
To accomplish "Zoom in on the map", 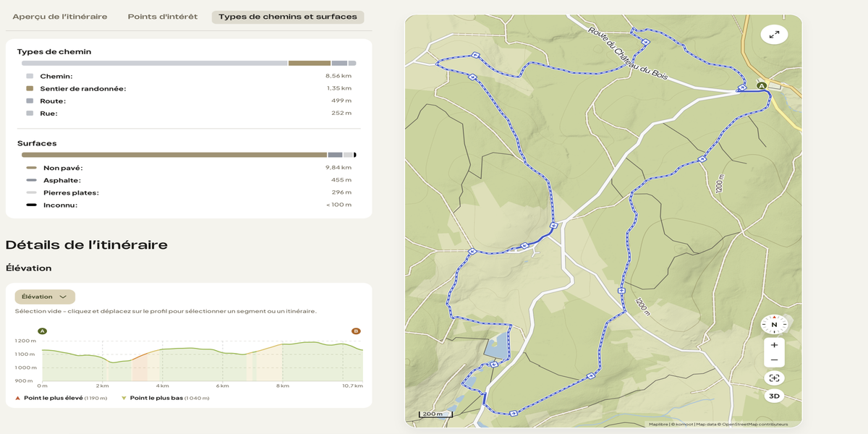I will point(774,345).
